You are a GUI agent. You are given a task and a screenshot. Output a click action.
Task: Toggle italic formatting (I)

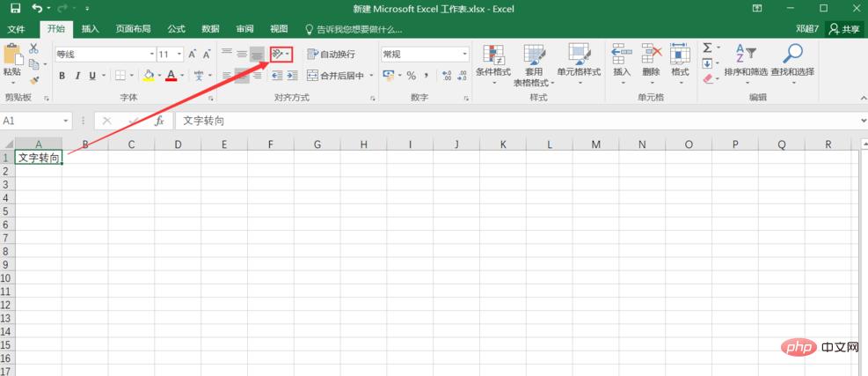click(x=77, y=76)
